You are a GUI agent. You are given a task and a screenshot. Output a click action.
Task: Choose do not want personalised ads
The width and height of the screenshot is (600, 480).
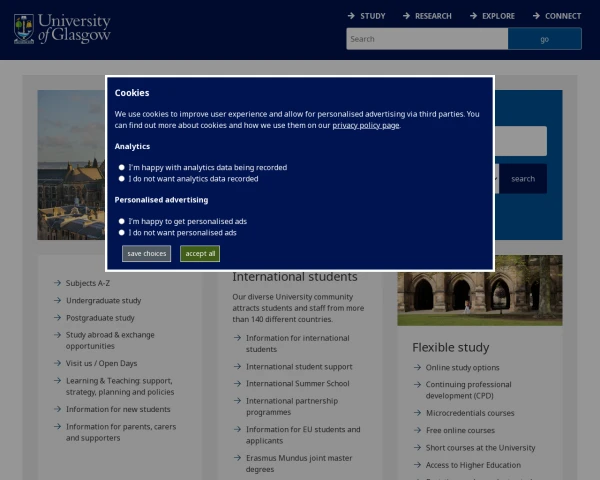click(122, 232)
